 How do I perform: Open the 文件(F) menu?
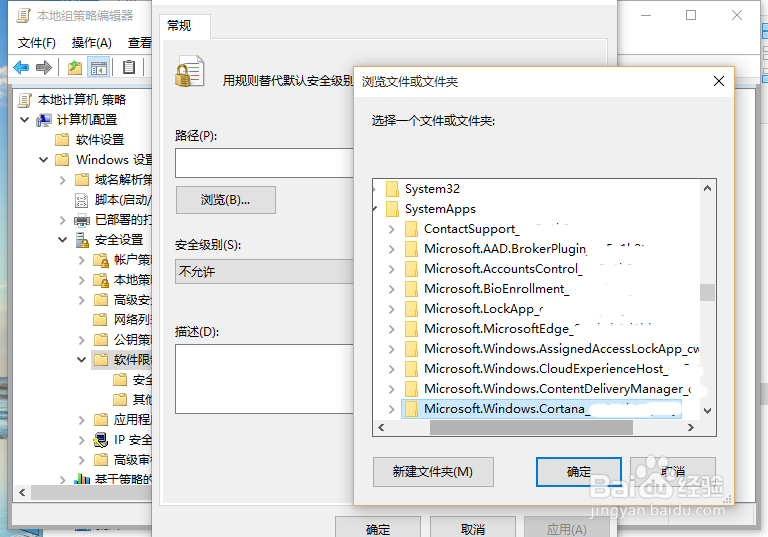[x=37, y=43]
